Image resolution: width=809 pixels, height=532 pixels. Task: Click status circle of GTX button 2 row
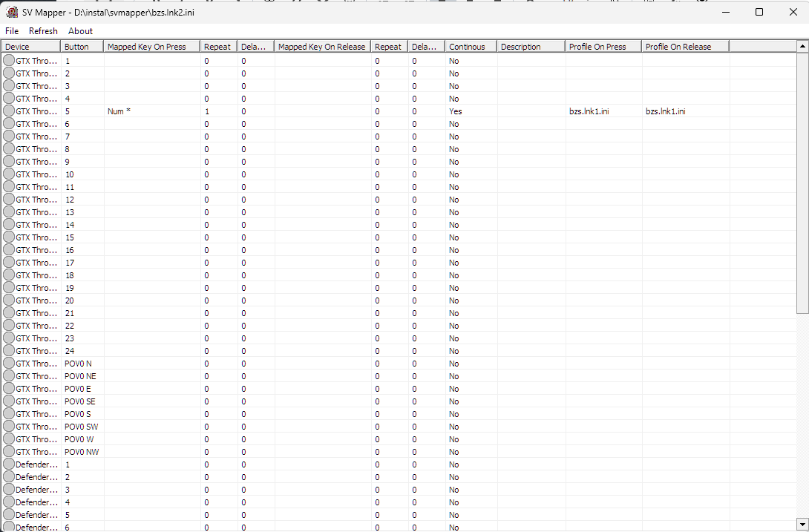pos(9,73)
